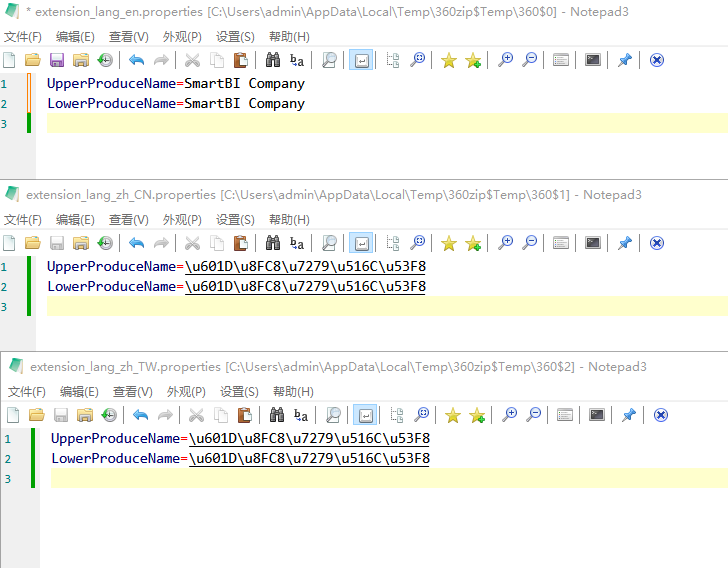The height and width of the screenshot is (568, 728).
Task: Open 查看(V) menu in zh_CN window
Action: pos(129,220)
